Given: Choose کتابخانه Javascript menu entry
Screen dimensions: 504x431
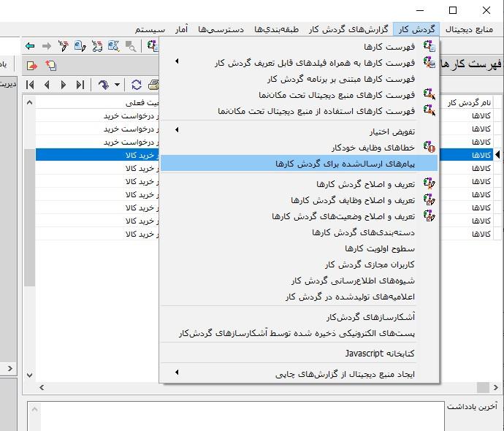Looking at the screenshot, I should [x=379, y=354].
